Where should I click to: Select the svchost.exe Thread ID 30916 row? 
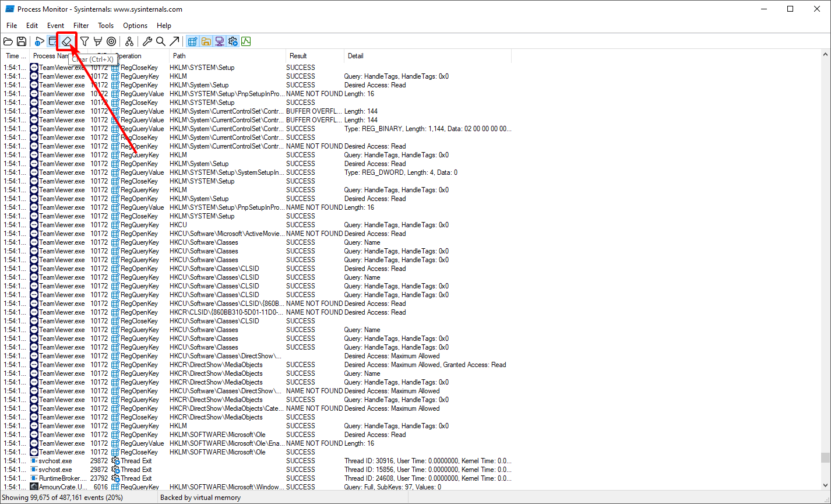(256, 461)
